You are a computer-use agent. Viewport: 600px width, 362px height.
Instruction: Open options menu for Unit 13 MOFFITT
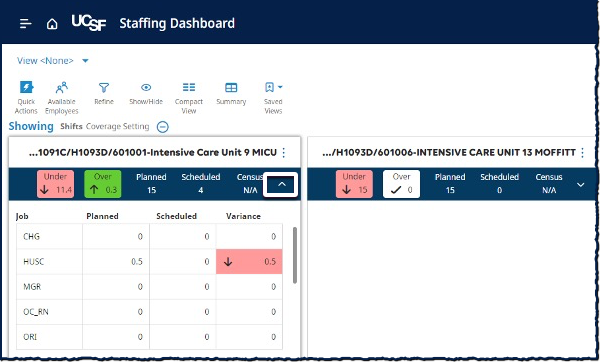582,153
